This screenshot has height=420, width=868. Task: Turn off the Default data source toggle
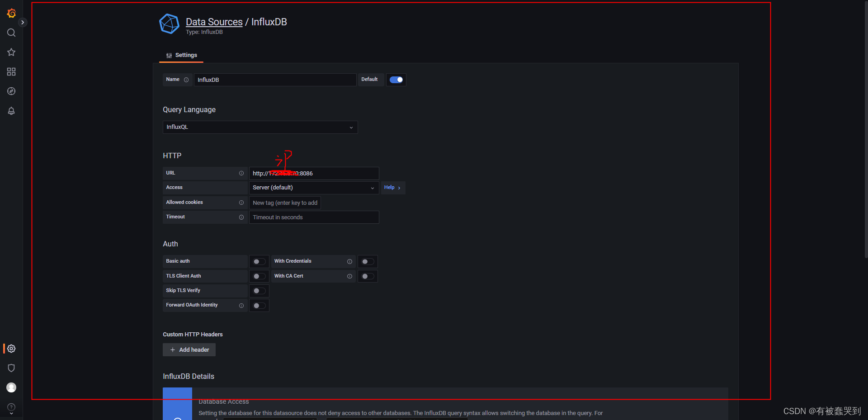coord(396,80)
